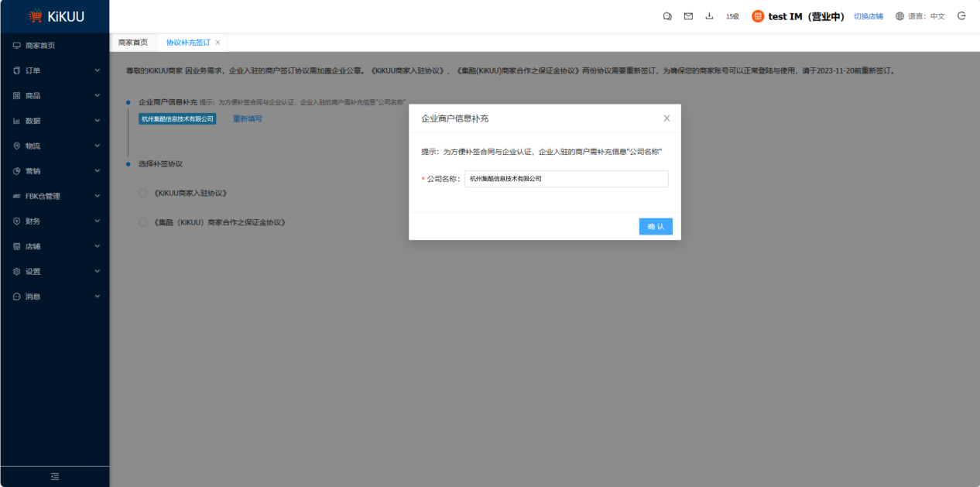Click the 切换店铺 link
The width and height of the screenshot is (980, 487).
pos(869,16)
